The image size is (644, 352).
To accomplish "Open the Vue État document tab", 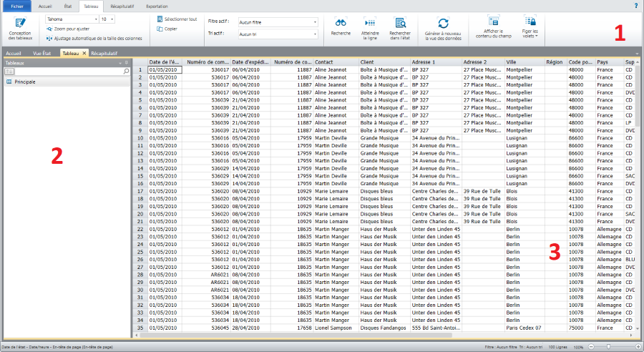I will tap(42, 54).
